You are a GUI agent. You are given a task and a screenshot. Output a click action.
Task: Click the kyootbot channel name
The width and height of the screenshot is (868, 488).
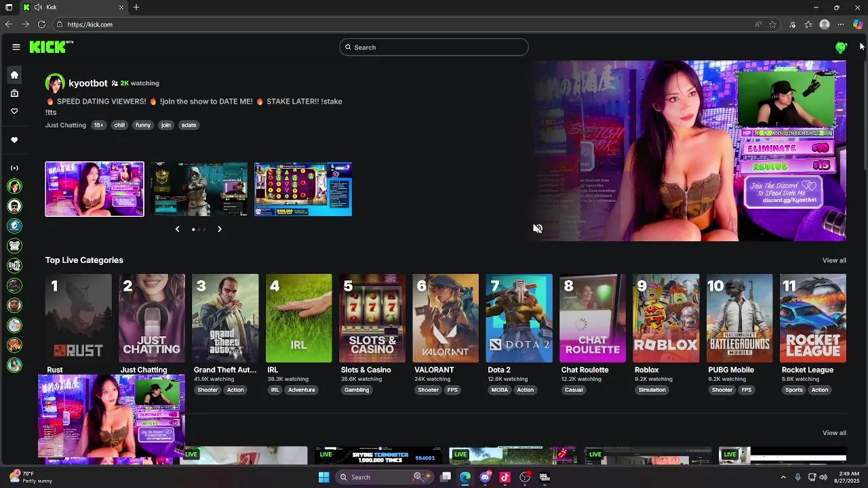pos(88,83)
